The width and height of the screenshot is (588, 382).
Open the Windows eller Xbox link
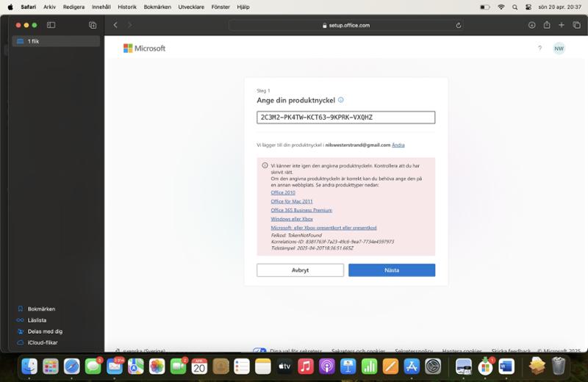pos(292,219)
